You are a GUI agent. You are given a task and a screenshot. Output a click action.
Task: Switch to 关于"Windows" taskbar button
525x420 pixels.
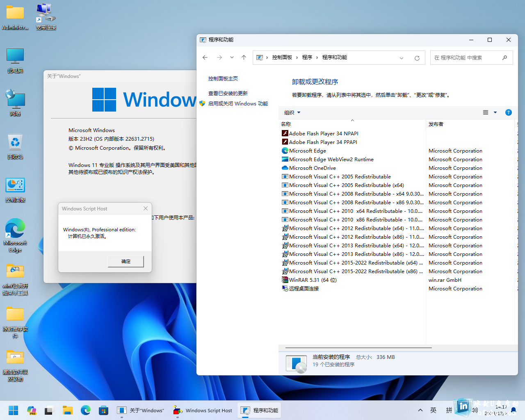point(140,410)
